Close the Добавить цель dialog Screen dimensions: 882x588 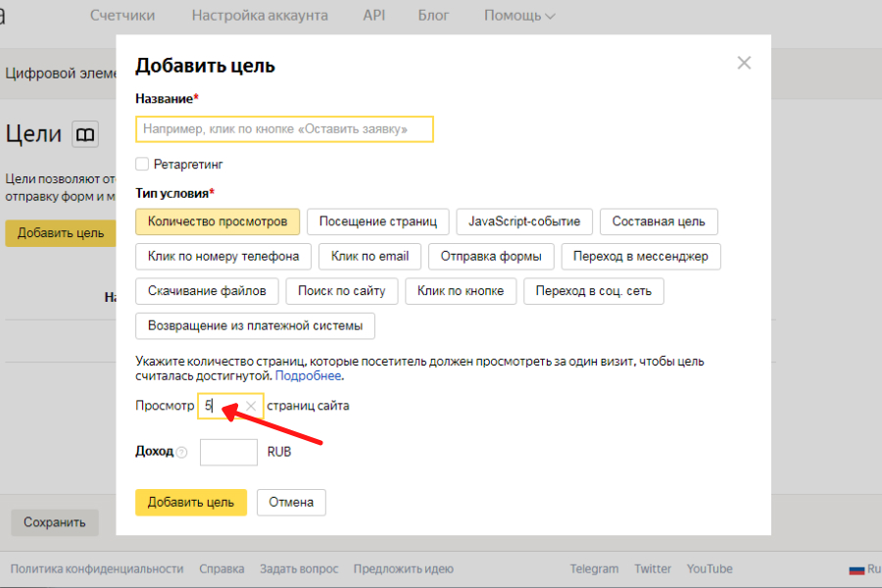(744, 64)
